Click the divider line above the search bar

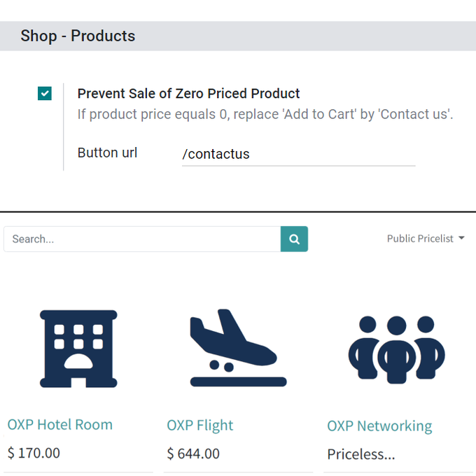pos(238,211)
